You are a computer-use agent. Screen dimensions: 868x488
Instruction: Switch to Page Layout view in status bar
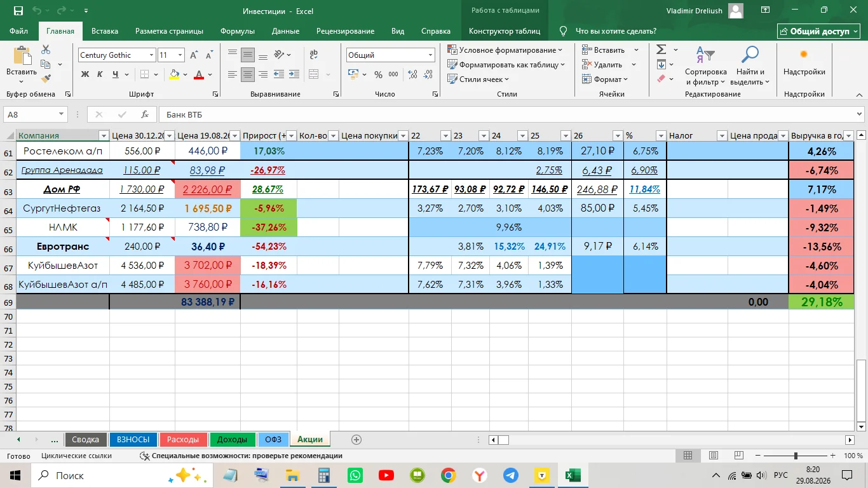[x=714, y=456]
